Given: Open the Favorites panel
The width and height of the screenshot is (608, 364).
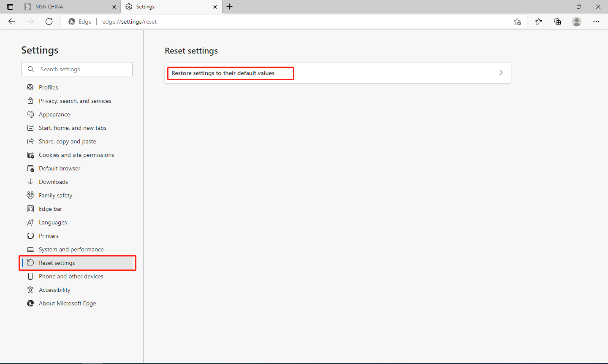Looking at the screenshot, I should tap(538, 21).
